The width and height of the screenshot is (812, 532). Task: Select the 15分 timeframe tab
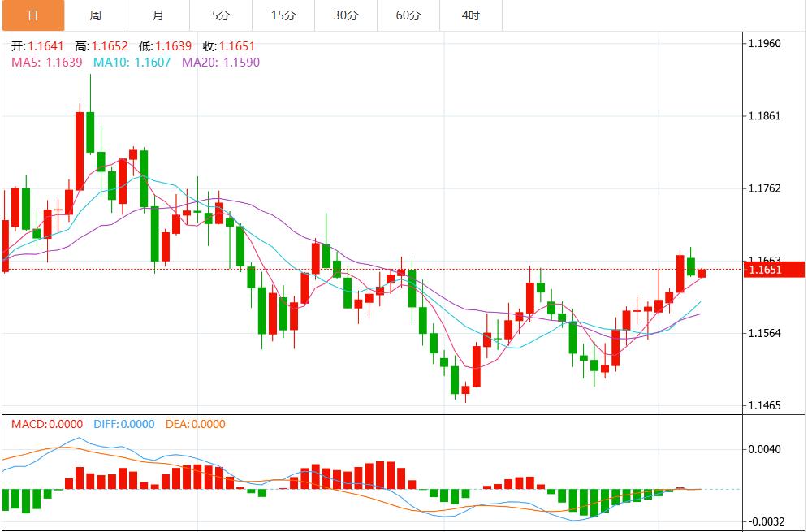pos(283,15)
